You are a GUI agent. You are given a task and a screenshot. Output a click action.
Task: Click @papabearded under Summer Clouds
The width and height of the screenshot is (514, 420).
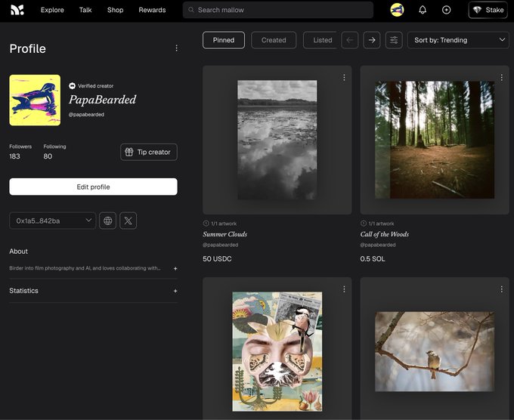(220, 245)
